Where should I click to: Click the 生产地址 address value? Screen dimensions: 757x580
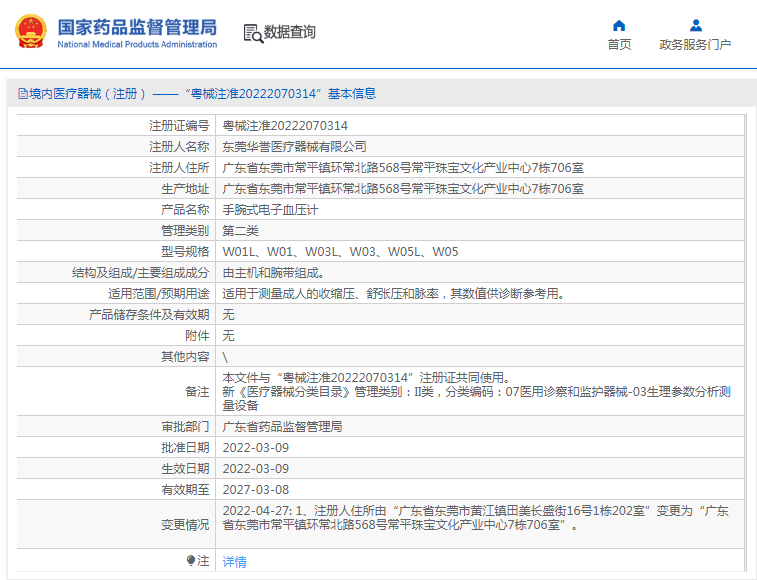tap(403, 189)
